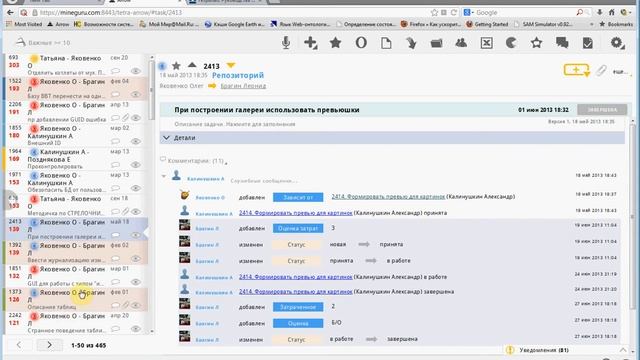This screenshot has width=640, height=360.
Task: Open 'Getting Started' bookmark
Action: point(487,24)
